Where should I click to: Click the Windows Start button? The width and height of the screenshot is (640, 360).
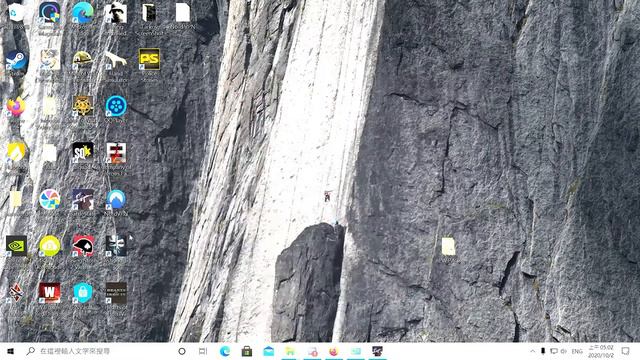click(11, 351)
